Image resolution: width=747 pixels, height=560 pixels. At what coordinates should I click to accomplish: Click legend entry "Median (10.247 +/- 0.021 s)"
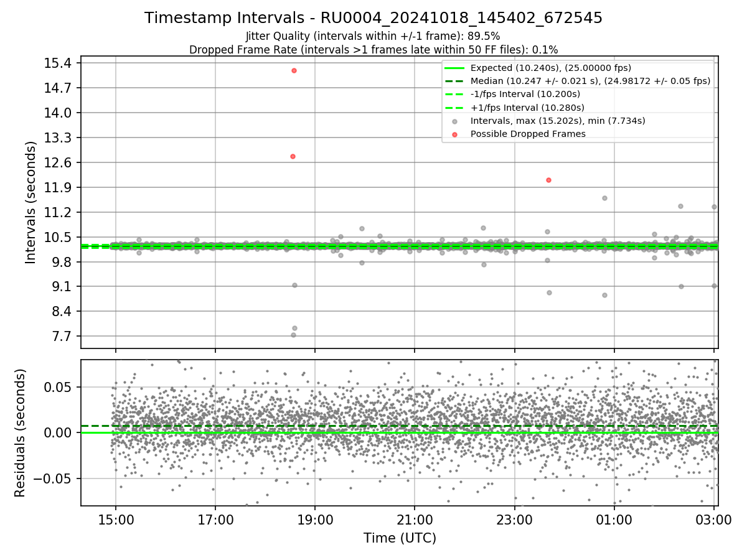click(590, 81)
